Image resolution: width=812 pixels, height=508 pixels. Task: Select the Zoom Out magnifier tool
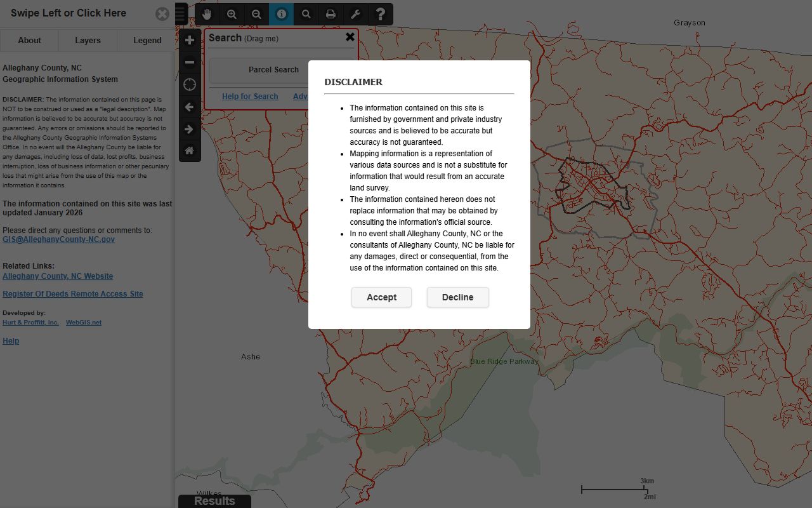[x=257, y=14]
